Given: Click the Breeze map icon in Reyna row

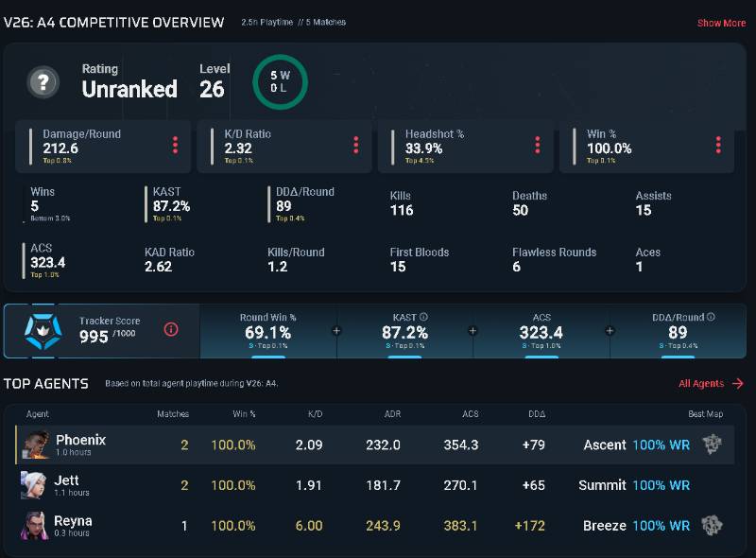Looking at the screenshot, I should pyautogui.click(x=713, y=525).
